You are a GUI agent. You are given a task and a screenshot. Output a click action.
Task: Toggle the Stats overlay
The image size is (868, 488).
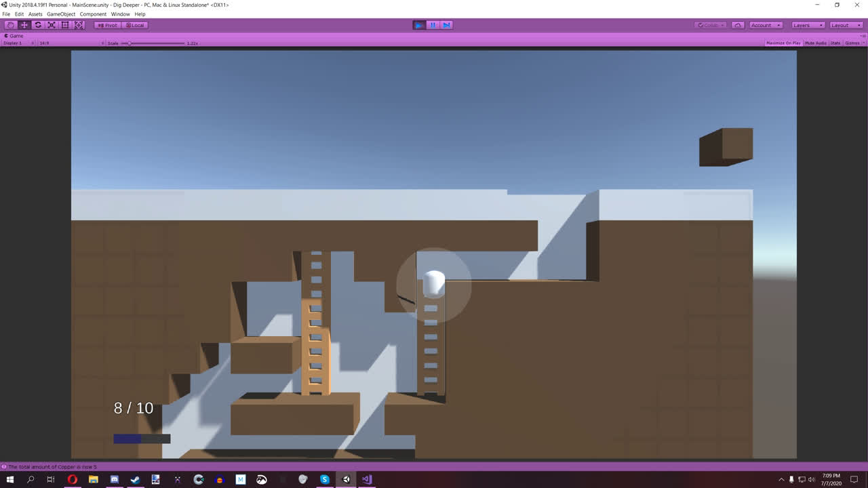pos(835,43)
